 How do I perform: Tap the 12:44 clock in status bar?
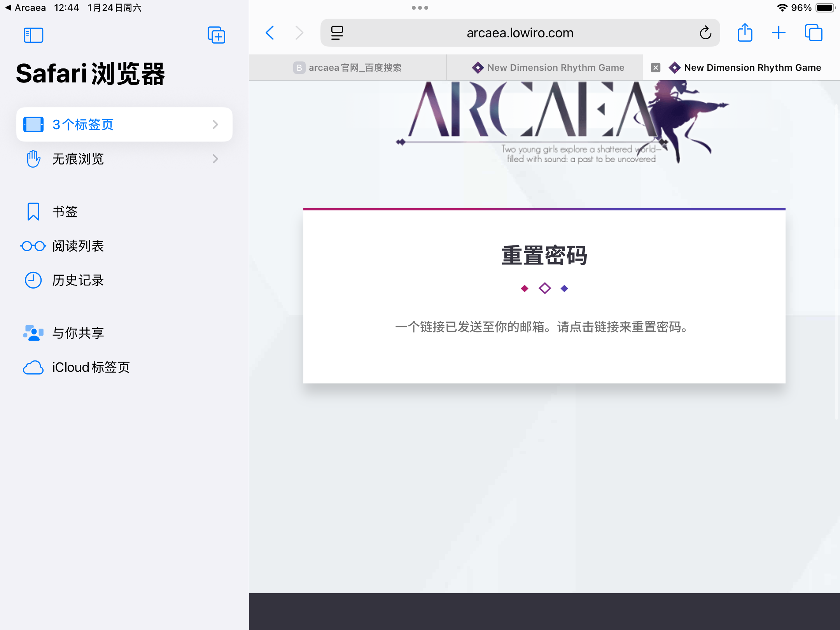pyautogui.click(x=66, y=8)
